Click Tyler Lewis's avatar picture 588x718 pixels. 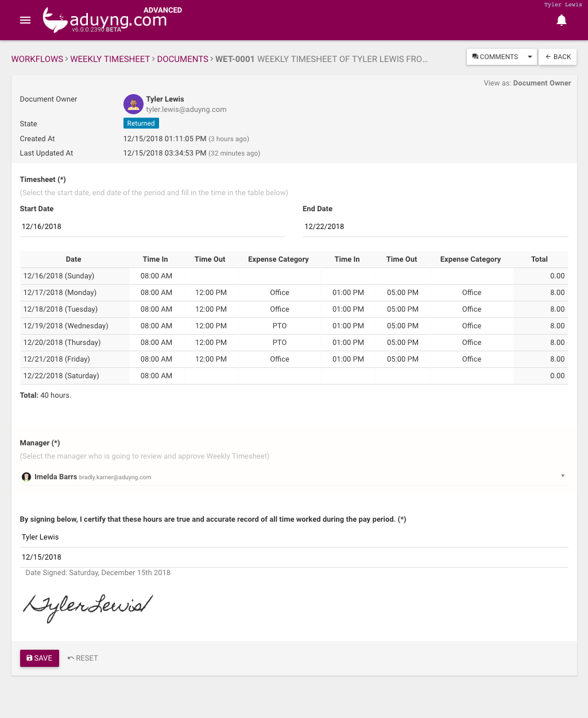point(133,104)
